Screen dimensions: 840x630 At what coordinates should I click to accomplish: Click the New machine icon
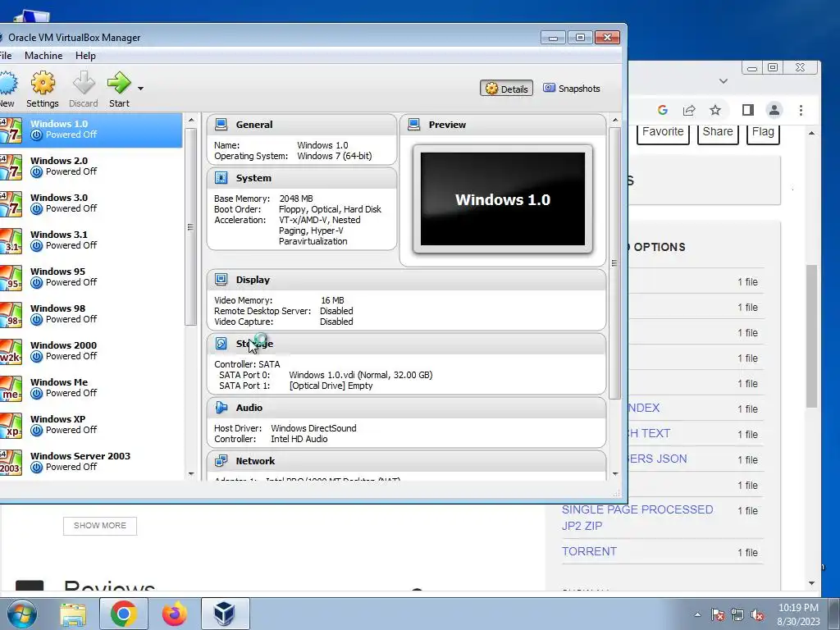(x=7, y=83)
